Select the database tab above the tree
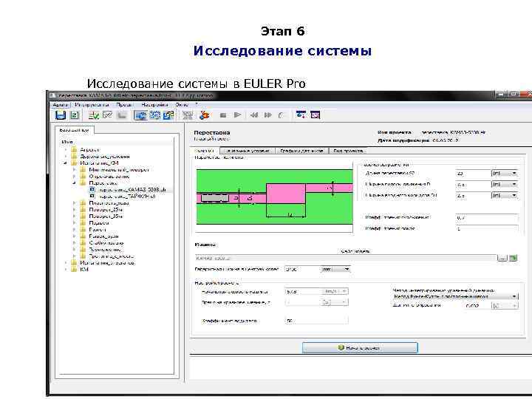532x399 pixels. 74,130
